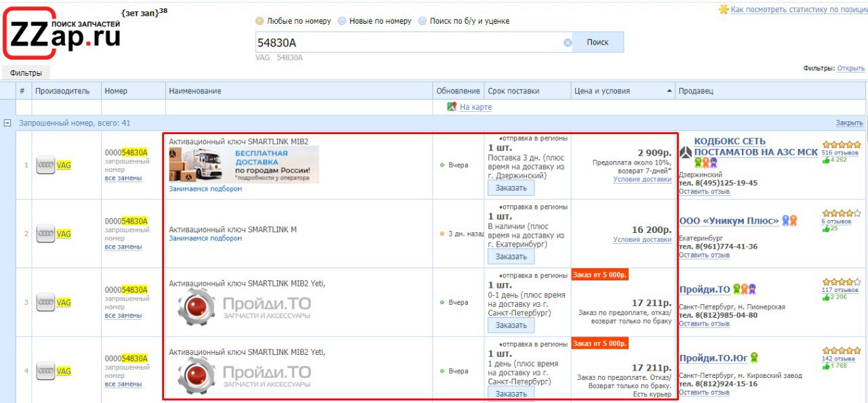The width and height of the screenshot is (868, 403).
Task: Click the star rating of Пройди.ТО
Action: 842,282
